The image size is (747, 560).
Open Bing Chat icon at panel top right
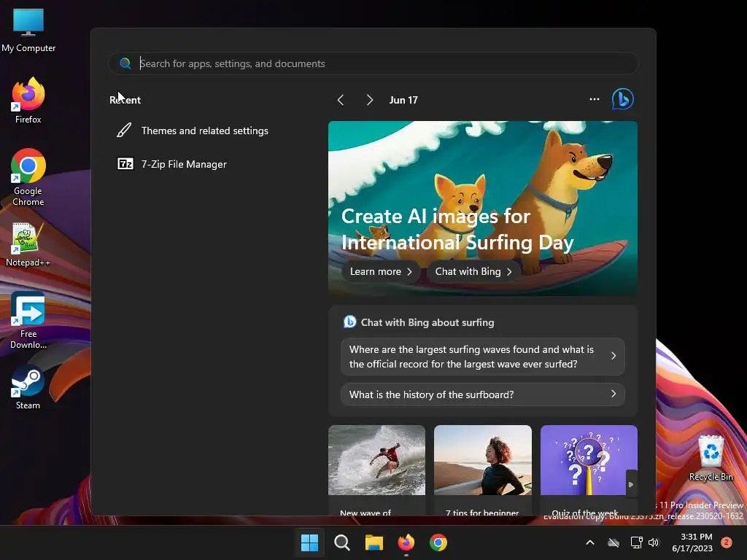[623, 99]
